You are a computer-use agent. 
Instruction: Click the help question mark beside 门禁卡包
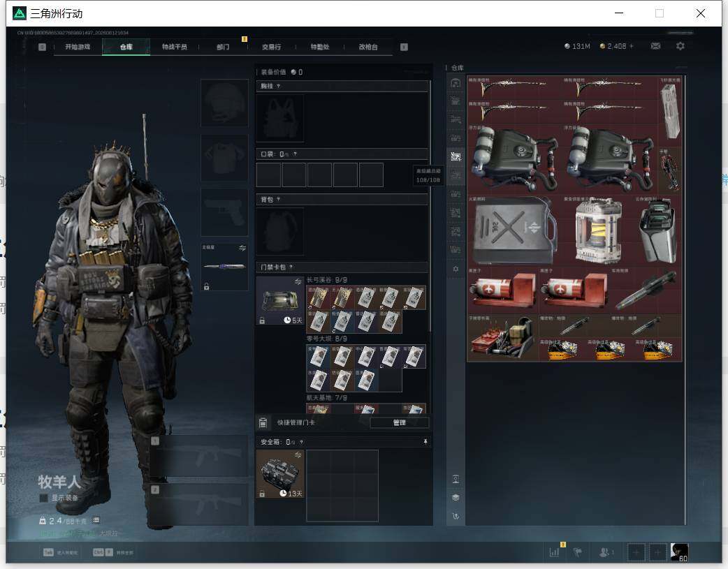pyautogui.click(x=291, y=267)
